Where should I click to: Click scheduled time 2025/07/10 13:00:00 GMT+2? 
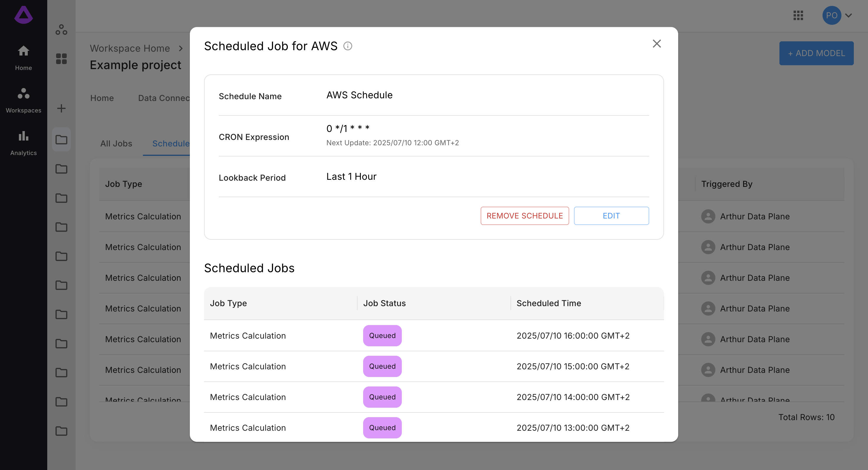tap(573, 427)
